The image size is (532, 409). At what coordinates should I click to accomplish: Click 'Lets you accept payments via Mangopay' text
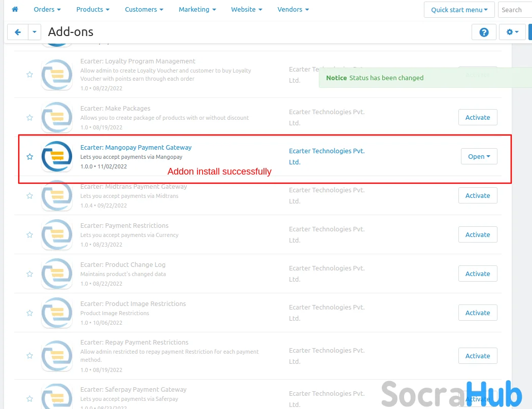131,157
